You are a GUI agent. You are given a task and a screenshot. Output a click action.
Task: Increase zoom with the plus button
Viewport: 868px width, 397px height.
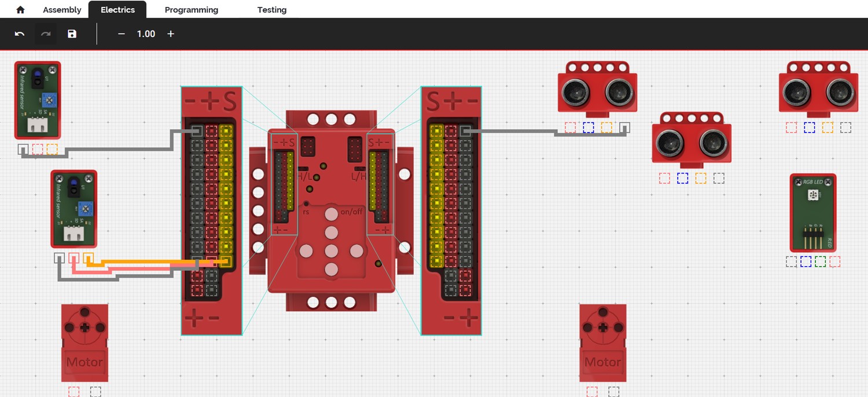(171, 34)
